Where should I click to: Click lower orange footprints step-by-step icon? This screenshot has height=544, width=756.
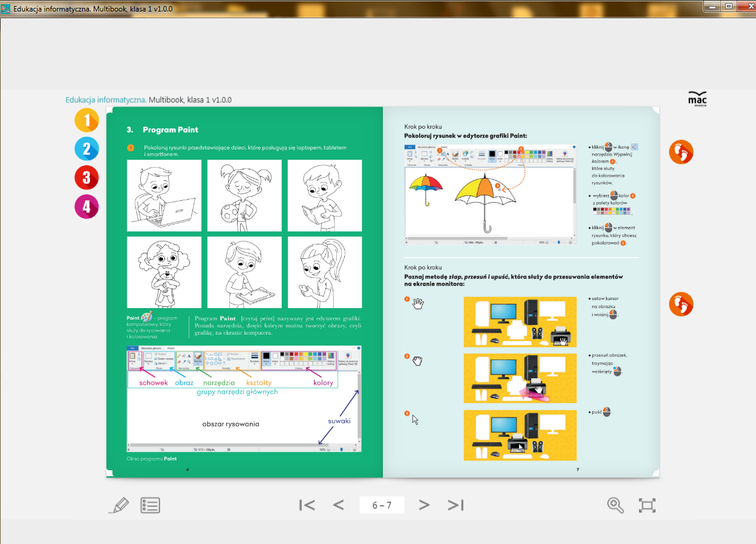tap(681, 304)
